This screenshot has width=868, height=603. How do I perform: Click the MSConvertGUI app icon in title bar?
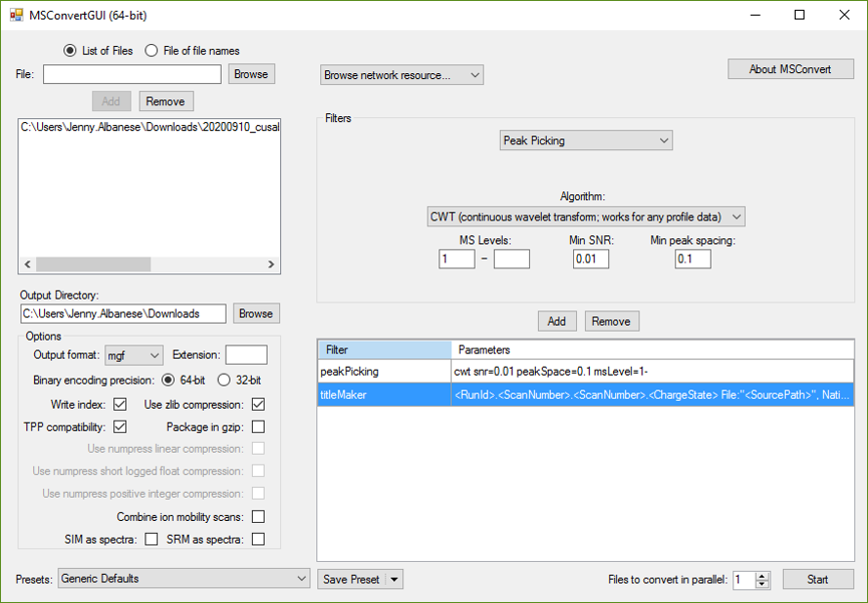[x=16, y=15]
